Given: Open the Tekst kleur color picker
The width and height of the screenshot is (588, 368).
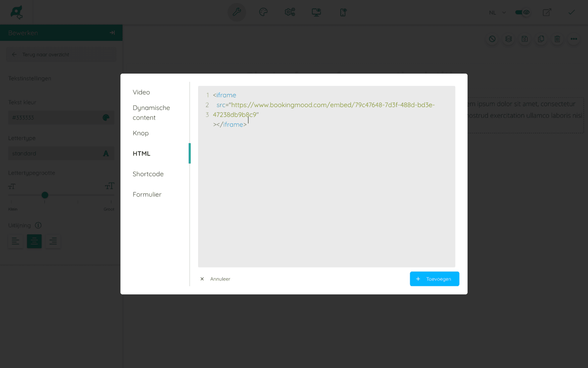Looking at the screenshot, I should pyautogui.click(x=106, y=117).
